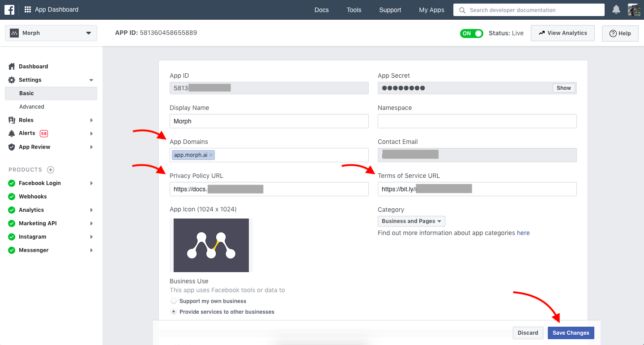Viewport: 644px width, 345px height.
Task: Click the green check next to Messenger
Action: click(x=12, y=250)
